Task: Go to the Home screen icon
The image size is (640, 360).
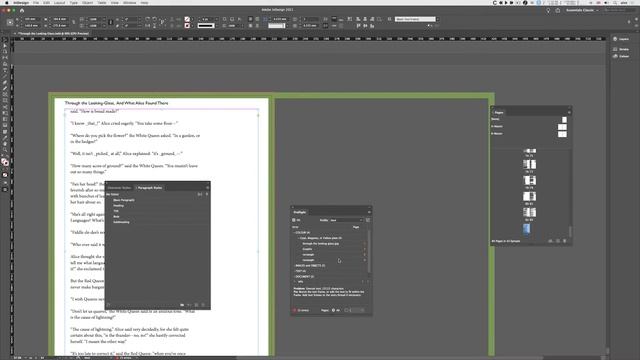Action: [22, 10]
